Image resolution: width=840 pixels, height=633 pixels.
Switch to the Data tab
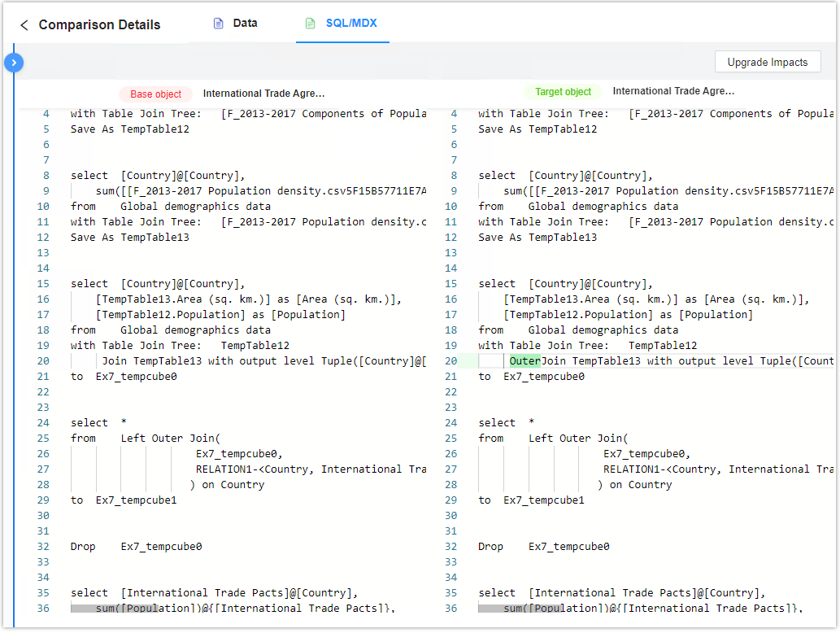(x=245, y=24)
